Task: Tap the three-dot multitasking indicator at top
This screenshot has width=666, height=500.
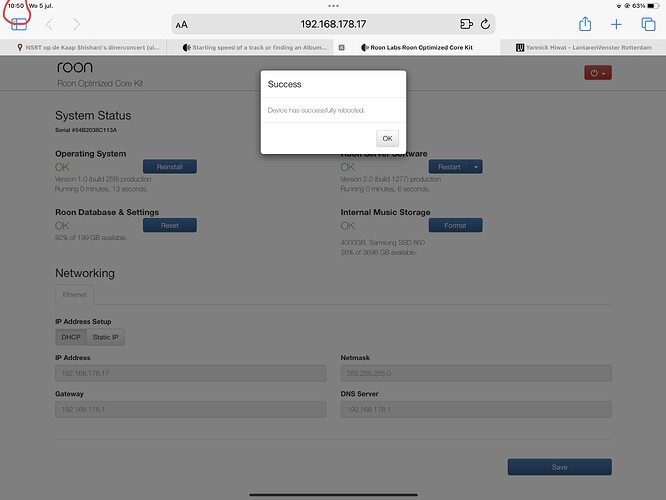Action: coord(333,6)
